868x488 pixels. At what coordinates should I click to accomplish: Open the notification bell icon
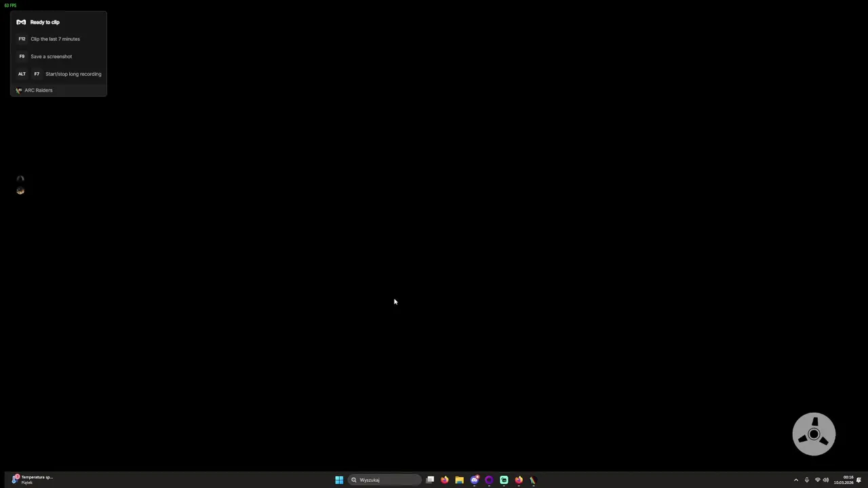[859, 480]
